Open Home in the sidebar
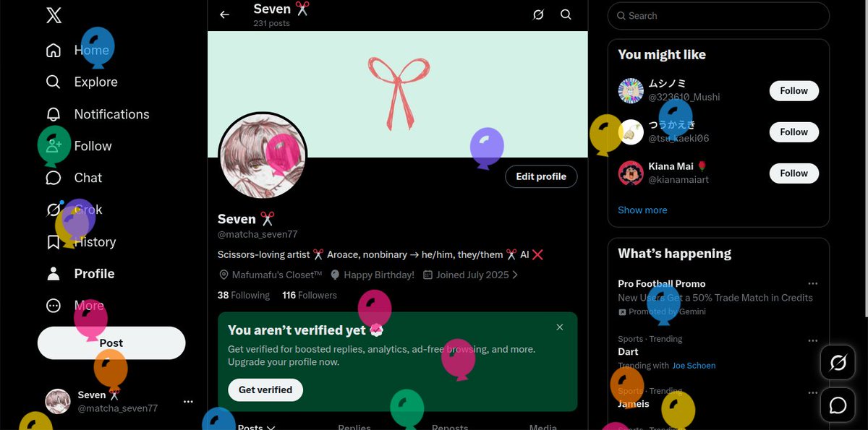The height and width of the screenshot is (430, 868). click(x=77, y=51)
